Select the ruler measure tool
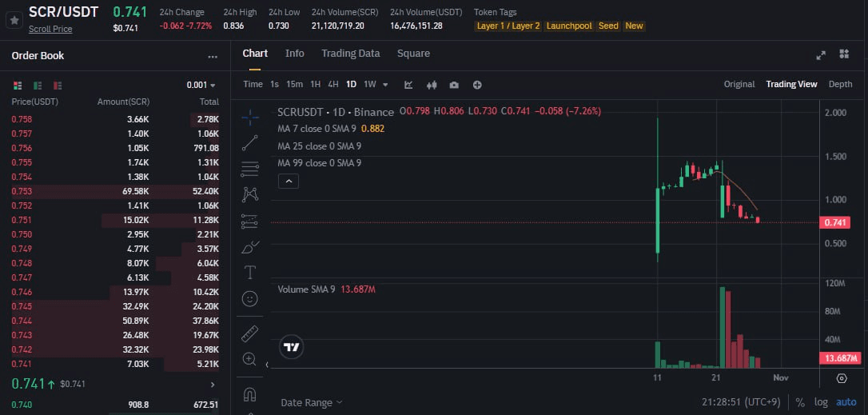 click(x=250, y=333)
